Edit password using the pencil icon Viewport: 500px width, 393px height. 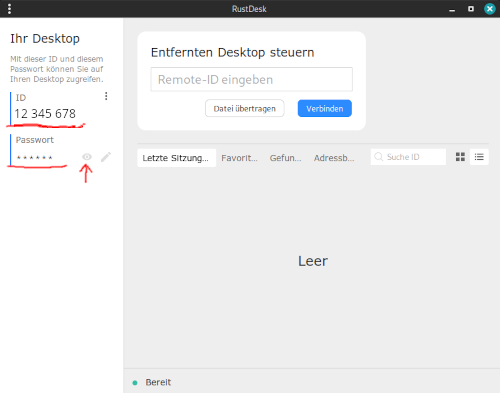coord(106,157)
